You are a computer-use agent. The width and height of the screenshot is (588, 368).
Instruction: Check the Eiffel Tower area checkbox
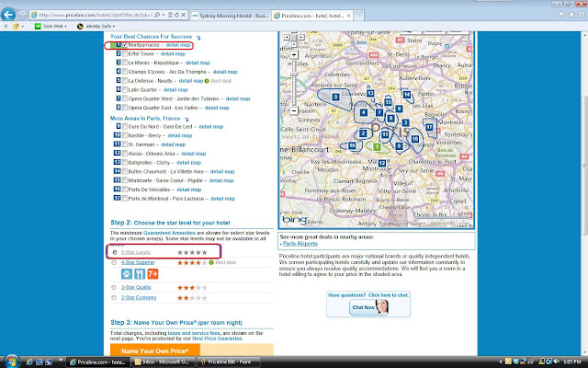[125, 53]
